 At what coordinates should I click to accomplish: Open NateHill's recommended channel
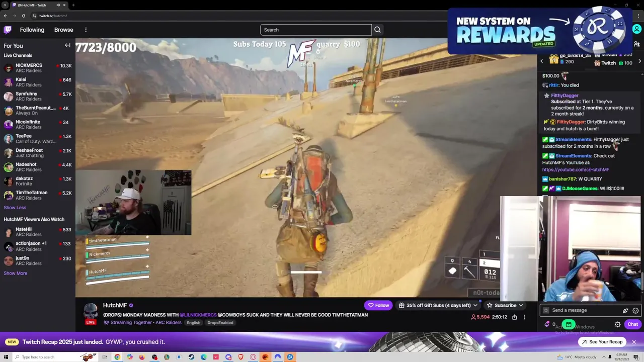point(38,232)
